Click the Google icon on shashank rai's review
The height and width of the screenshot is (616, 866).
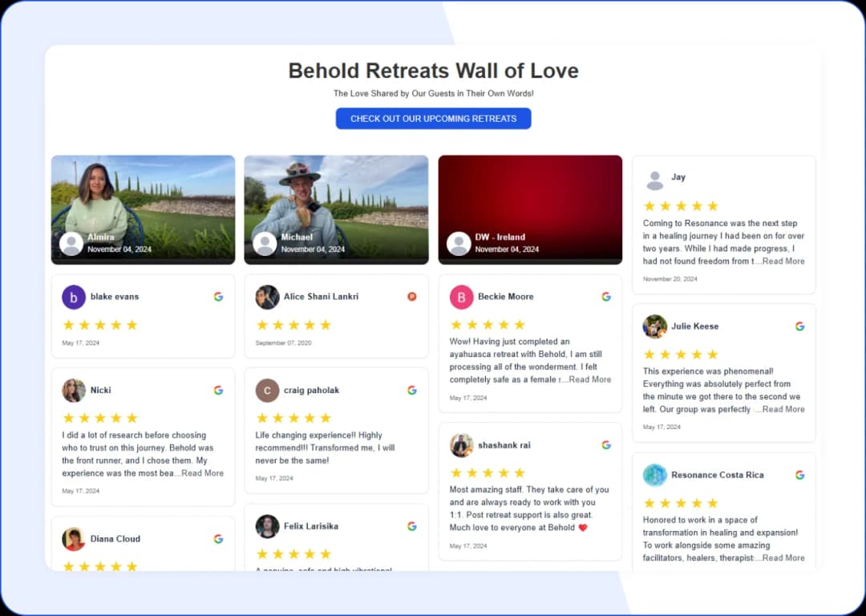click(605, 444)
